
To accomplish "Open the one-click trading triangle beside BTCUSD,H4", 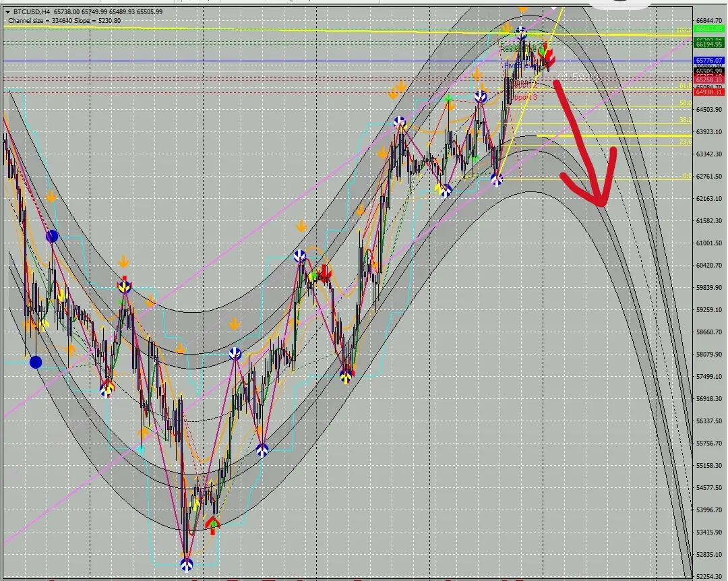I will click(8, 12).
